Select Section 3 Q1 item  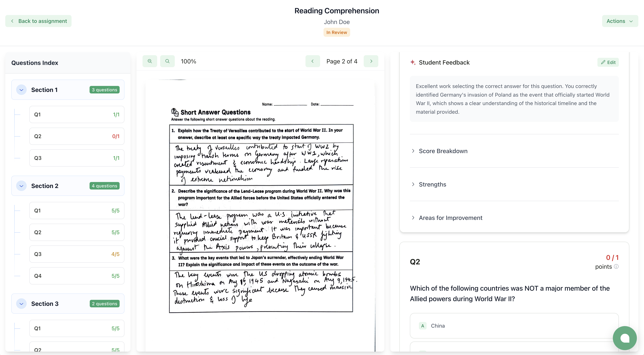pyautogui.click(x=76, y=328)
